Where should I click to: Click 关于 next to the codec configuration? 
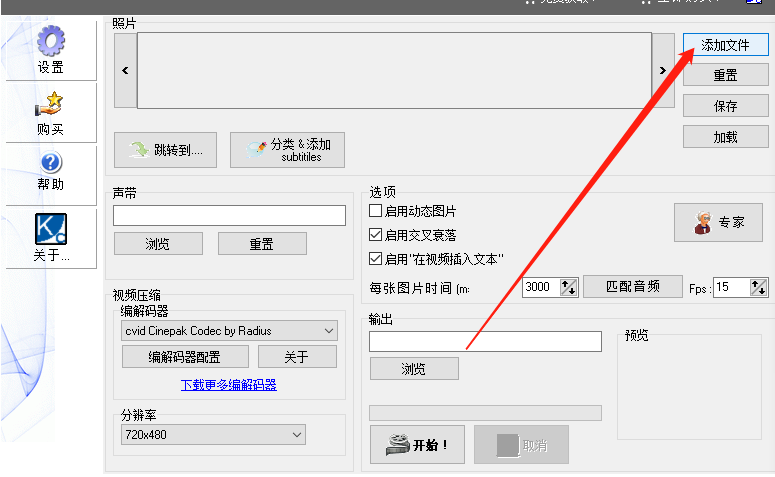297,356
